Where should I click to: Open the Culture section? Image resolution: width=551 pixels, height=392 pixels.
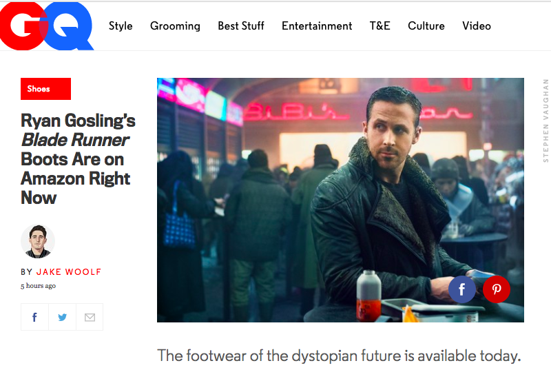click(x=426, y=26)
